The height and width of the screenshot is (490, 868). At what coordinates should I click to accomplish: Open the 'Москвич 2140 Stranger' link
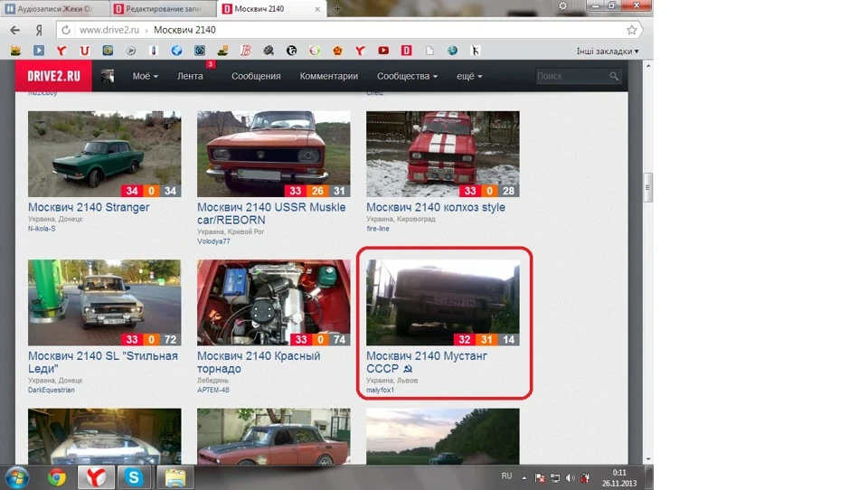[89, 207]
